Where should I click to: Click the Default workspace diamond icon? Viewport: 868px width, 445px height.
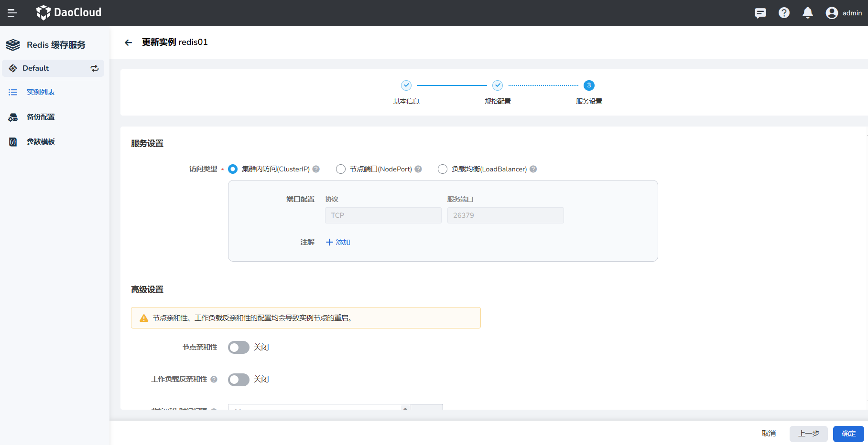(13, 68)
